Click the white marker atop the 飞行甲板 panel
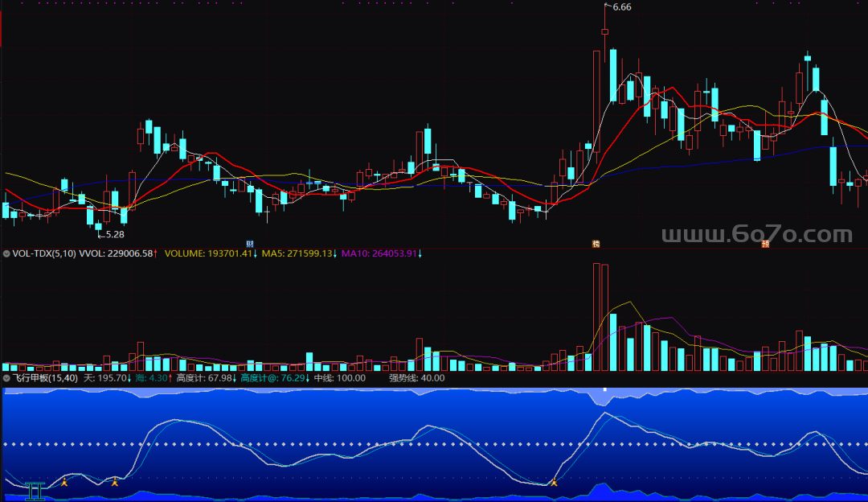The image size is (868, 502). point(605,389)
